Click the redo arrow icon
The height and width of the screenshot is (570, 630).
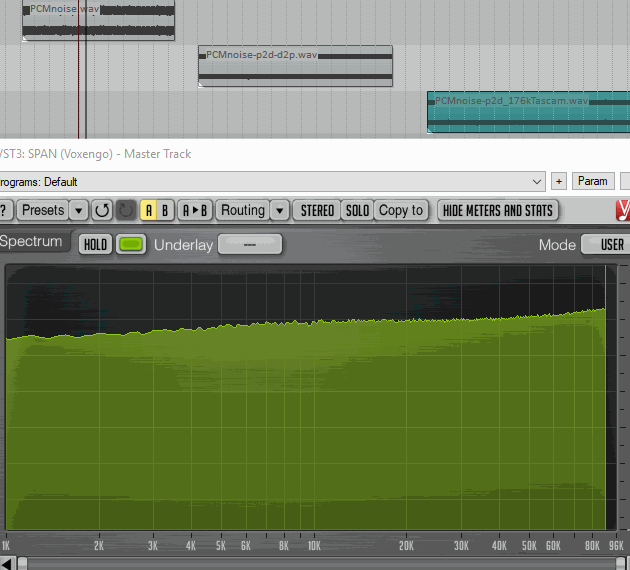(x=125, y=210)
